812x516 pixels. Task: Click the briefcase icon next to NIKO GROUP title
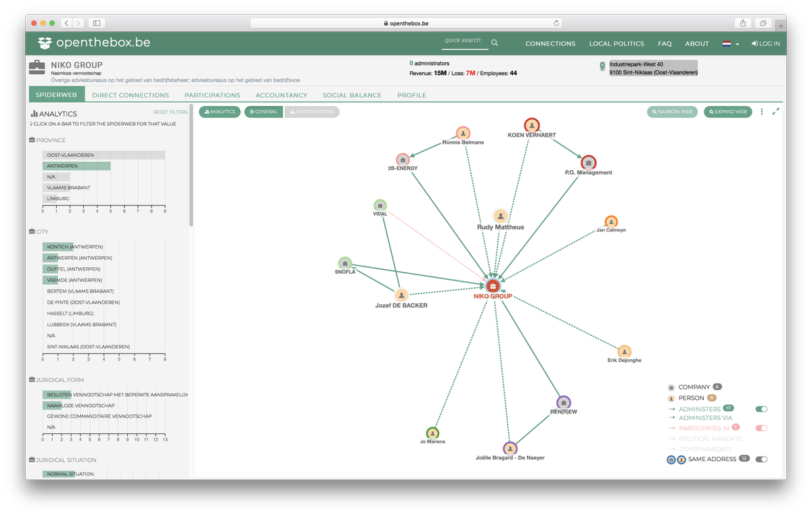click(37, 66)
